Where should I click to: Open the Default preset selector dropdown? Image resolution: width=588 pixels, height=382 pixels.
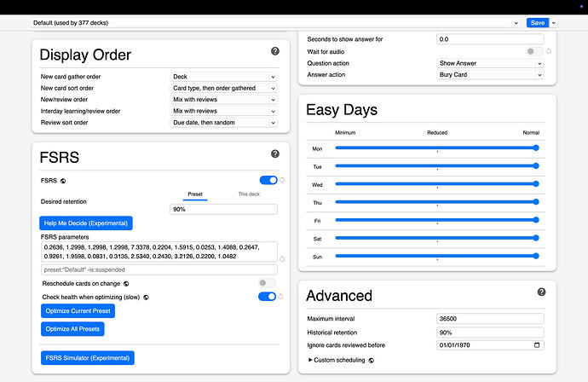275,23
